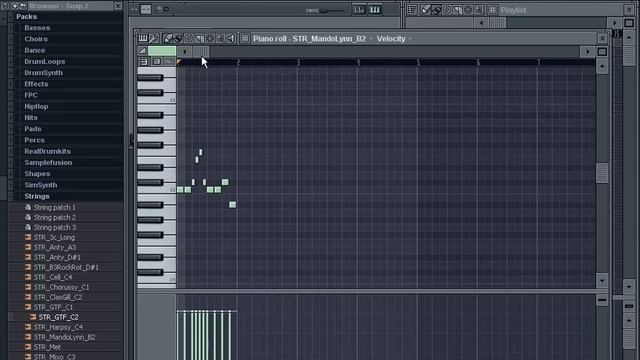Select the Playlist Slice tool
640x360 pixels.
tap(458, 10)
